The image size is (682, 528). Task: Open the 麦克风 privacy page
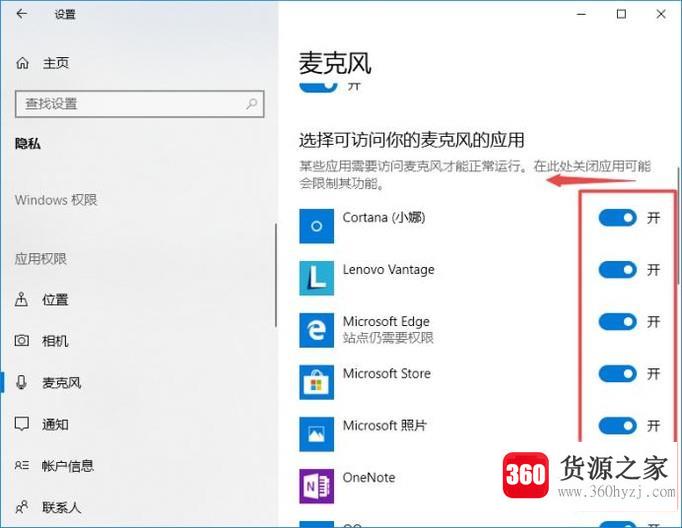(x=62, y=383)
